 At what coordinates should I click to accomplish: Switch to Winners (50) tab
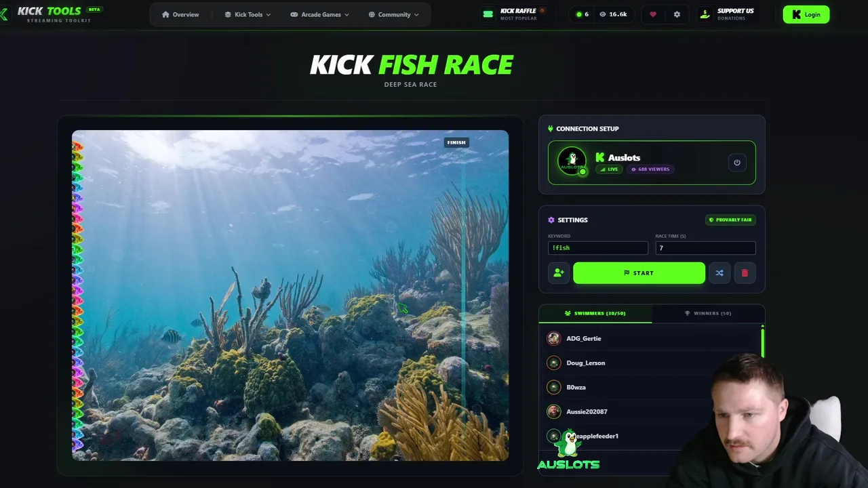708,313
